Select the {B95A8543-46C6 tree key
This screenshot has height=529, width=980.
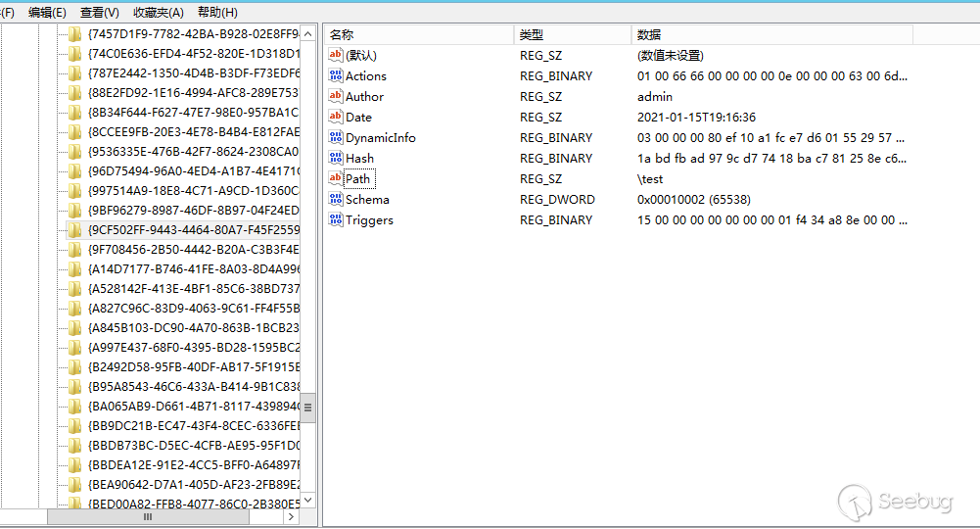point(194,386)
